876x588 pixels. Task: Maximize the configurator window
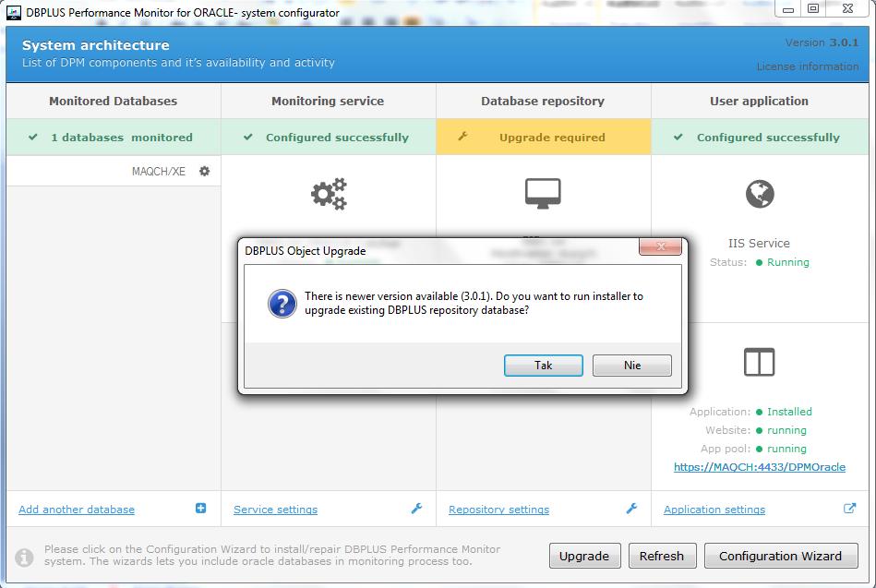(x=813, y=9)
